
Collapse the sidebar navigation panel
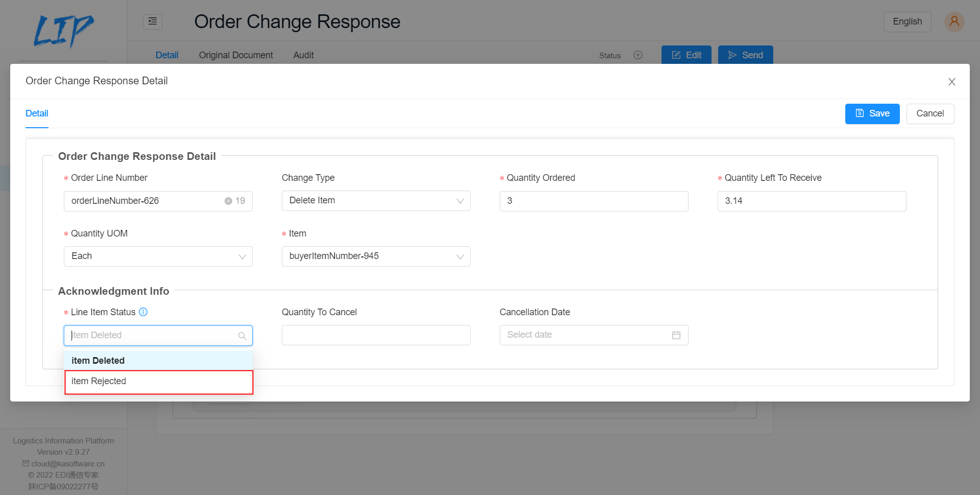pos(152,21)
